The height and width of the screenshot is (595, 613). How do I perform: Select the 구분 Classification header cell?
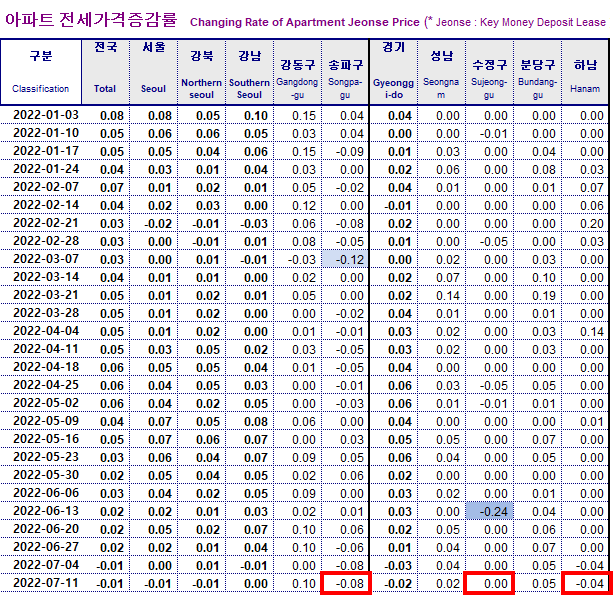pos(41,72)
